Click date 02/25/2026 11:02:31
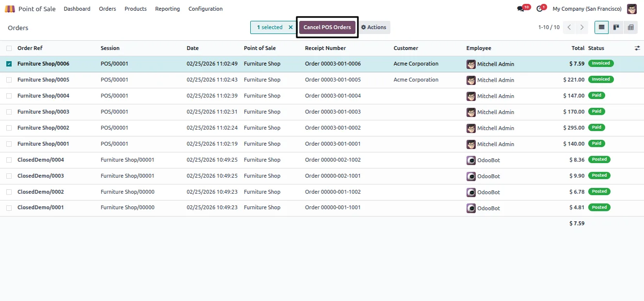Screen dimensions: 644x301 [212, 112]
